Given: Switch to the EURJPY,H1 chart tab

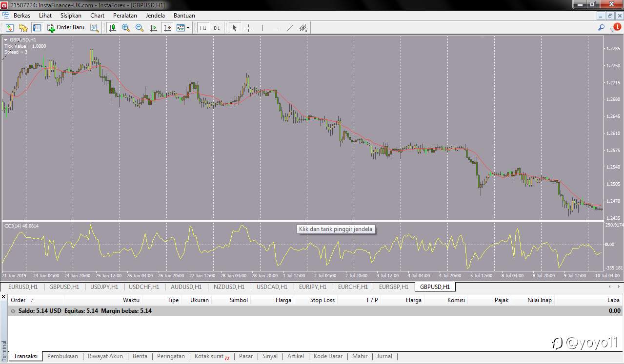Looking at the screenshot, I should [x=312, y=287].
